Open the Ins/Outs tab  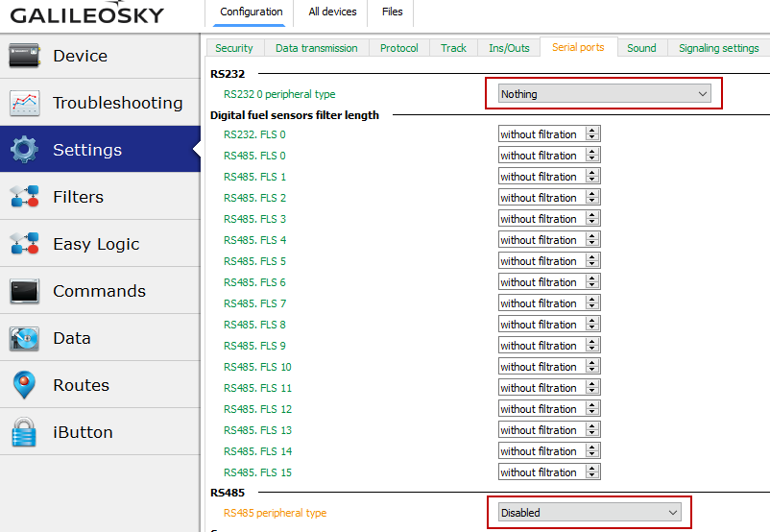(509, 48)
